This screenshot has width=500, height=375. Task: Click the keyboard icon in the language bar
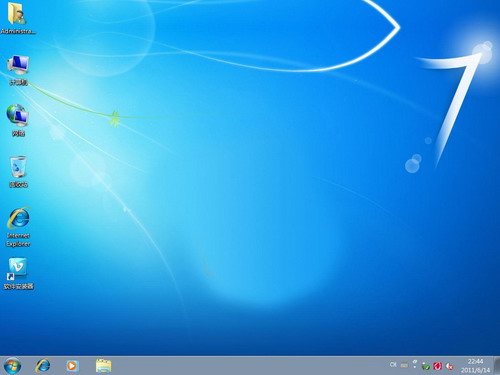point(404,366)
